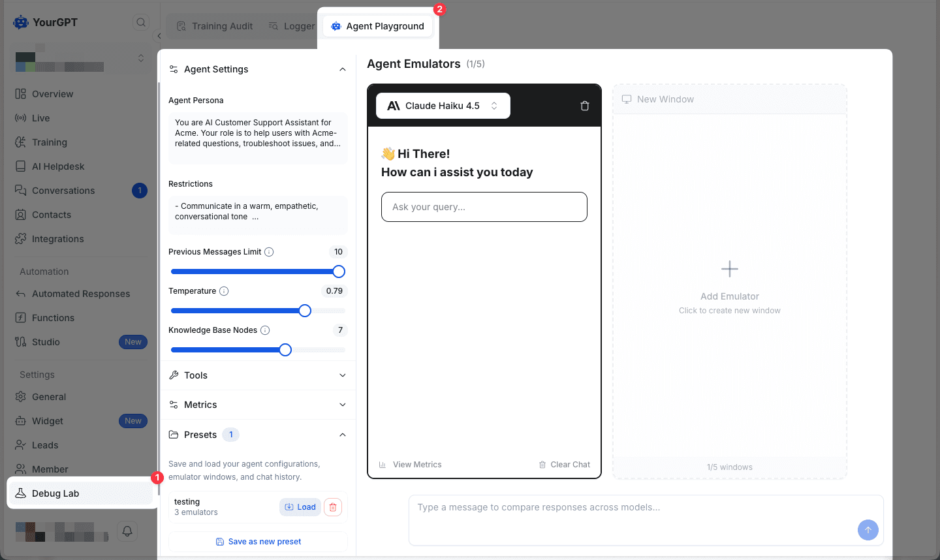The image size is (940, 560).
Task: Click the info icon beside Previous Messages Limit
Action: click(269, 252)
